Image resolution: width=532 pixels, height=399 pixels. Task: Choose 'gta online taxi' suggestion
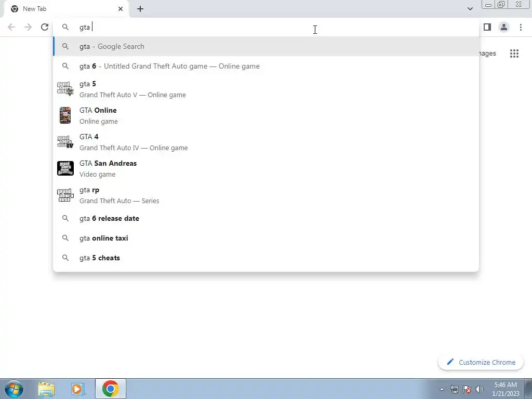(266, 238)
